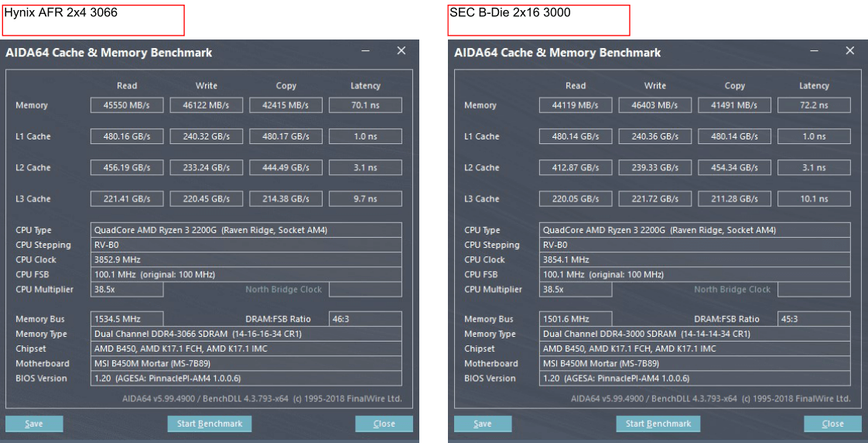Image resolution: width=868 pixels, height=443 pixels.
Task: Select memory read value 45550 MB/s
Action: (127, 105)
